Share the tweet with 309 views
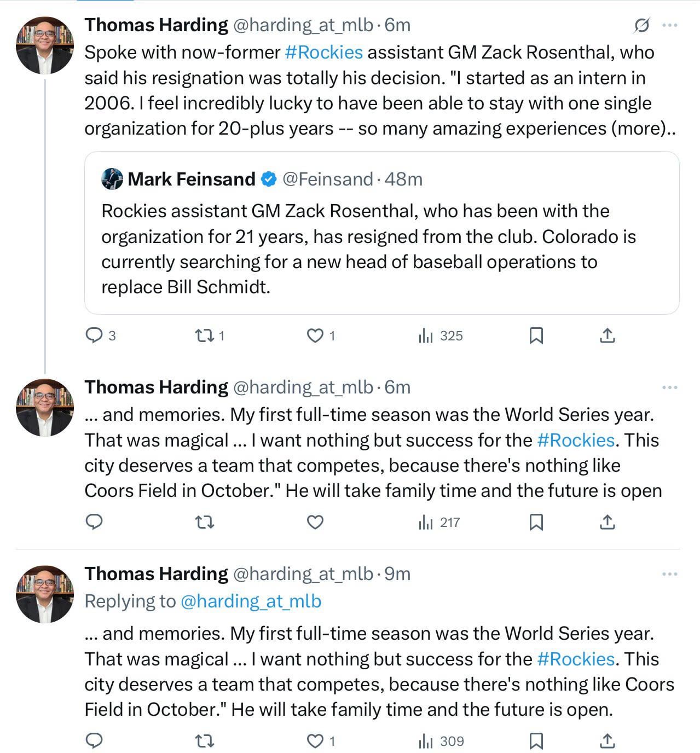This screenshot has width=700, height=753. point(607,741)
